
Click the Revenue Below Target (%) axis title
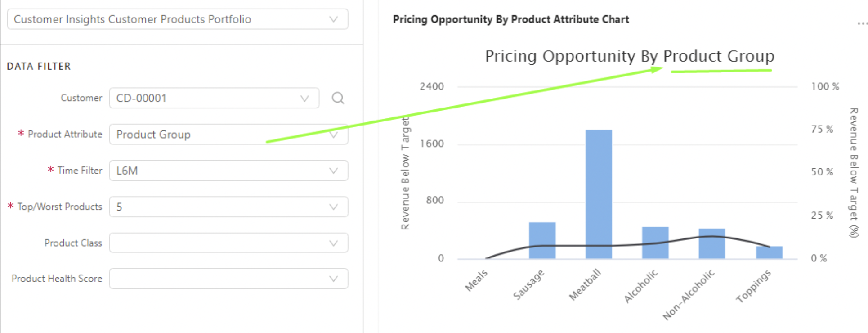tap(853, 172)
